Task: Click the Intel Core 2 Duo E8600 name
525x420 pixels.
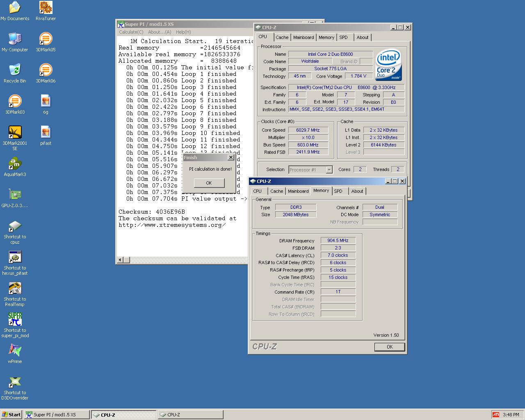Action: click(330, 54)
